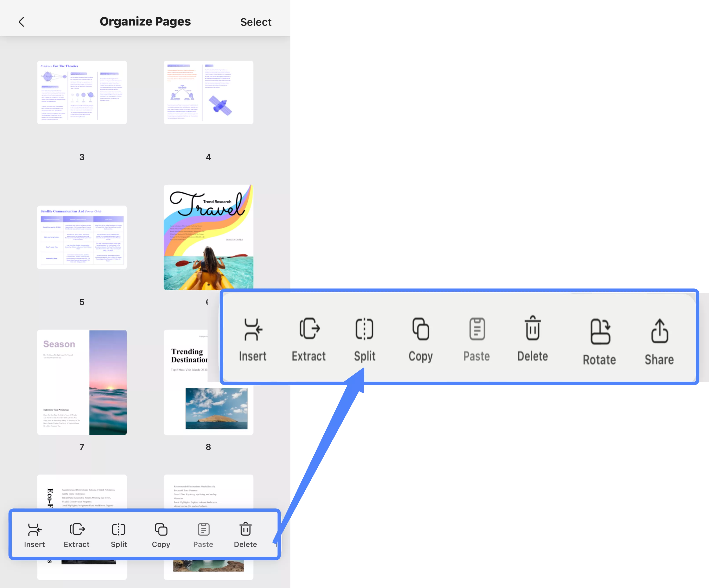Click the Select button
The image size is (709, 588).
[256, 22]
